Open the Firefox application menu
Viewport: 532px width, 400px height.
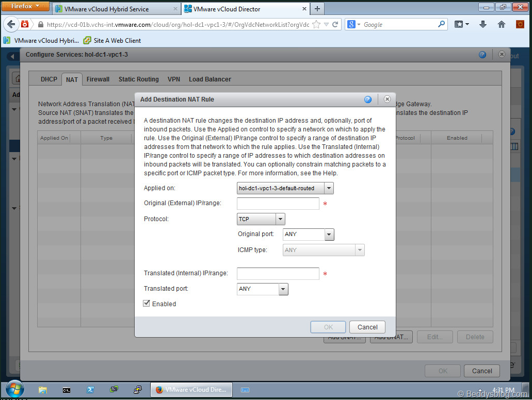tap(25, 6)
